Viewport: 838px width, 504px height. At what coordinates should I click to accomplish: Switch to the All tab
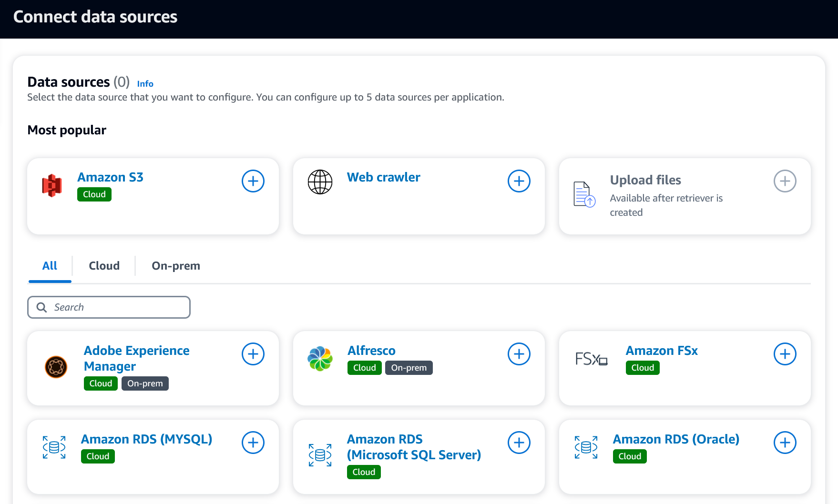click(50, 266)
